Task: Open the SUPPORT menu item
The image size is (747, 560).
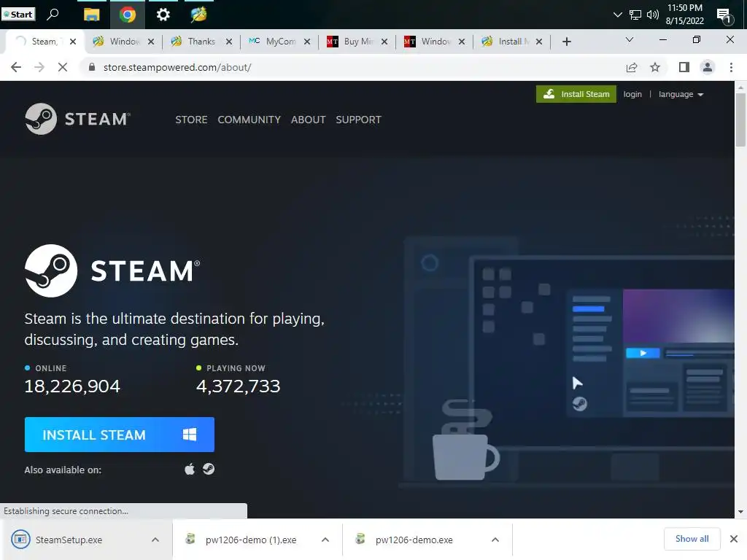Action: click(358, 120)
